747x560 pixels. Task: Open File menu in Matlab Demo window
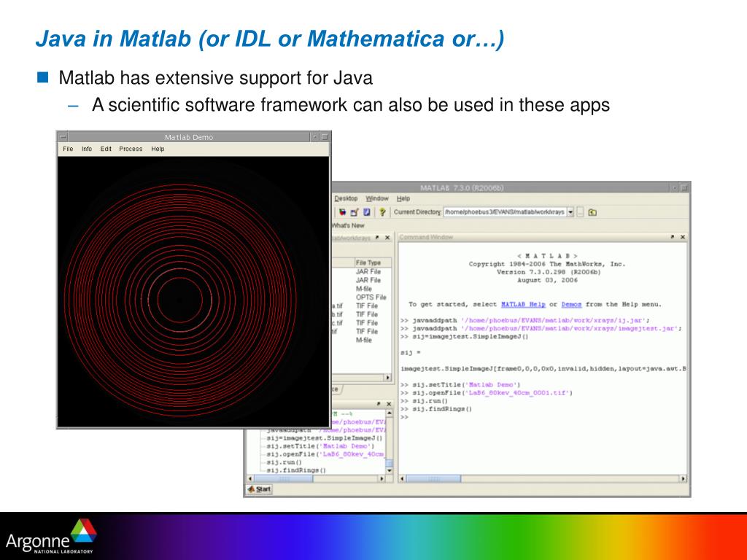coord(68,149)
